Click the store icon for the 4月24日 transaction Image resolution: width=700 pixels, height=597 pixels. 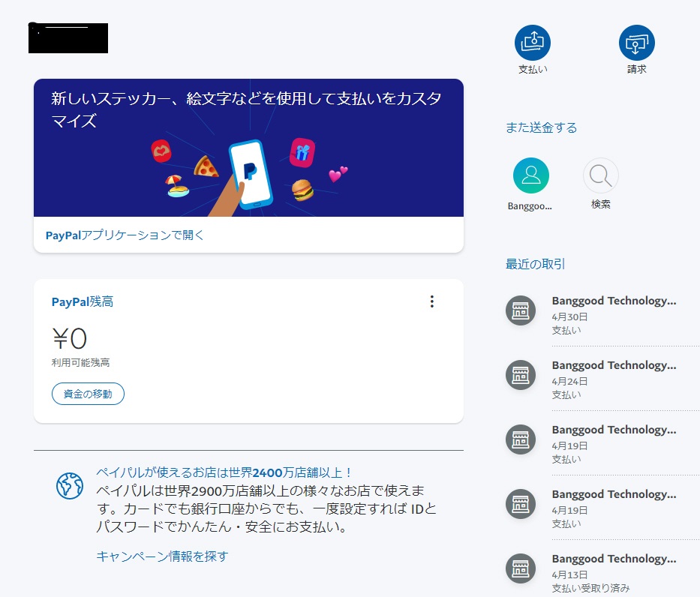[521, 375]
